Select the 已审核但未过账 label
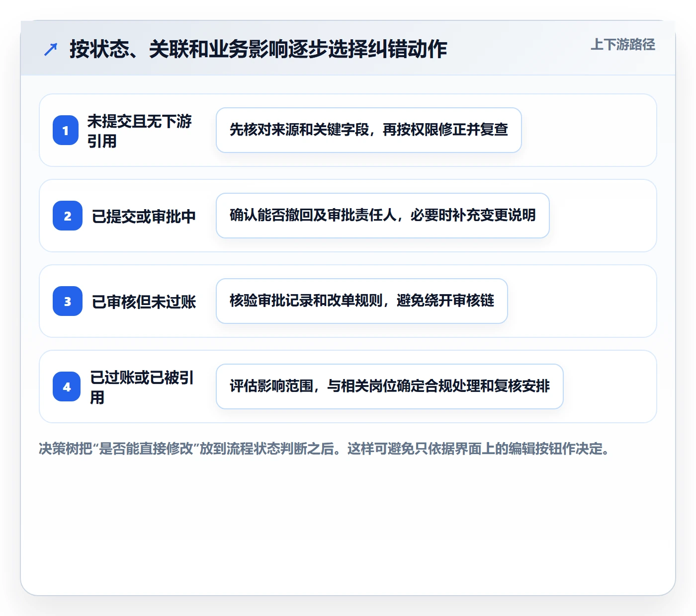 pyautogui.click(x=144, y=302)
